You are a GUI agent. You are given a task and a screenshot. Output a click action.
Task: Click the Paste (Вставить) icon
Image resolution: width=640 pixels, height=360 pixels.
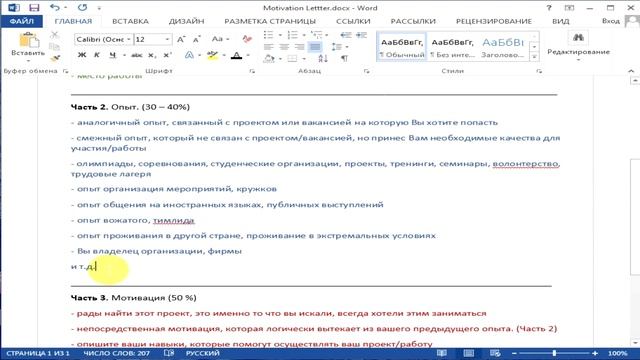tap(28, 40)
